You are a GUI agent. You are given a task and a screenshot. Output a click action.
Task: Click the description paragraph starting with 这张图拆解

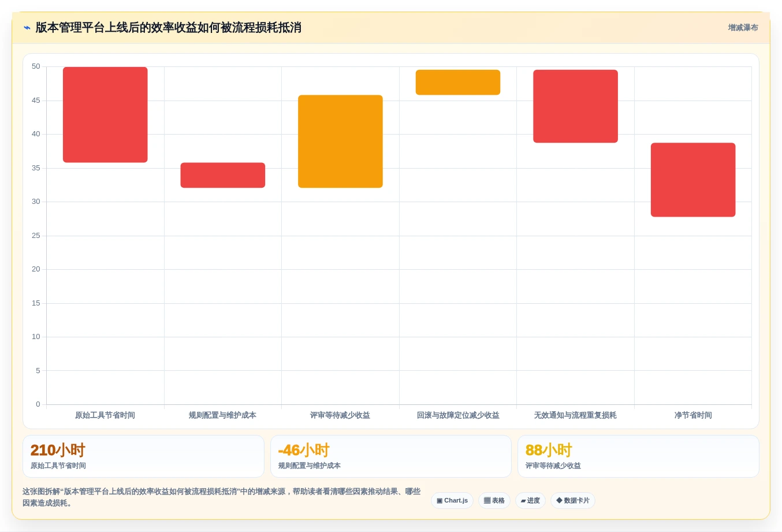(x=221, y=497)
